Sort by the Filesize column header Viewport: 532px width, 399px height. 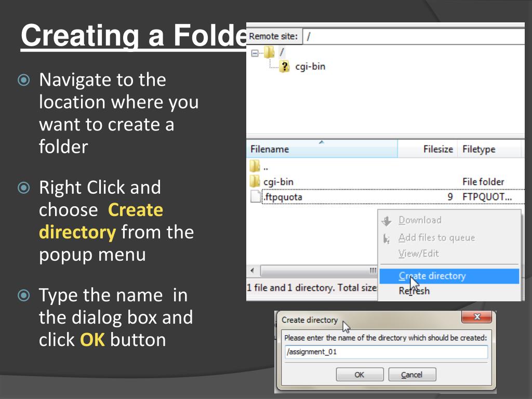[x=428, y=149]
